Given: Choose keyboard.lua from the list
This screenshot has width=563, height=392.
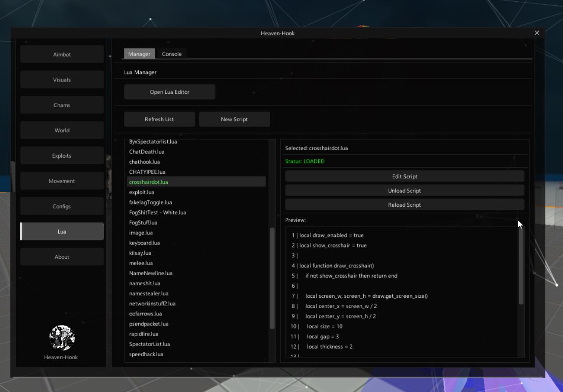Looking at the screenshot, I should (x=144, y=243).
